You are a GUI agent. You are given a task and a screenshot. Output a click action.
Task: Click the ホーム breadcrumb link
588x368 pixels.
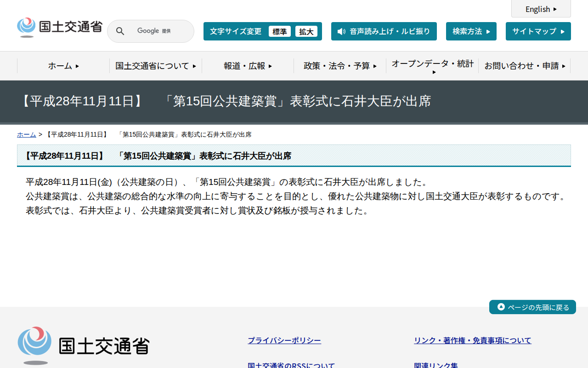(27, 134)
